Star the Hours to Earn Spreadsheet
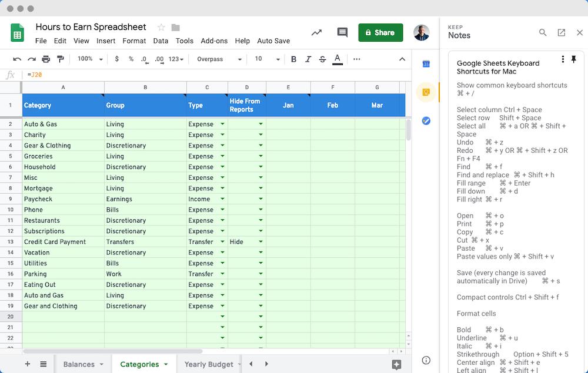Screen dimensions: 588x373 [x=161, y=28]
